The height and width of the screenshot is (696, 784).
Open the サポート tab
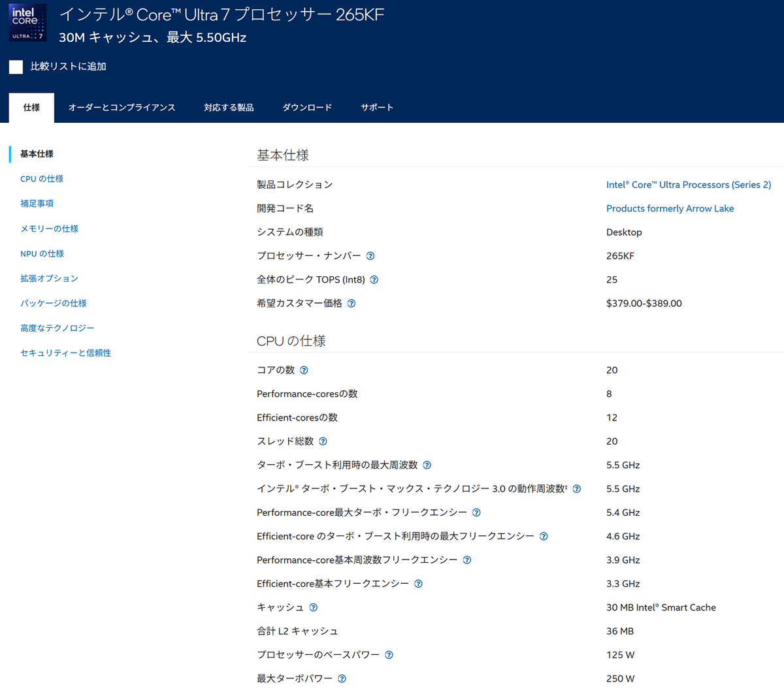377,108
